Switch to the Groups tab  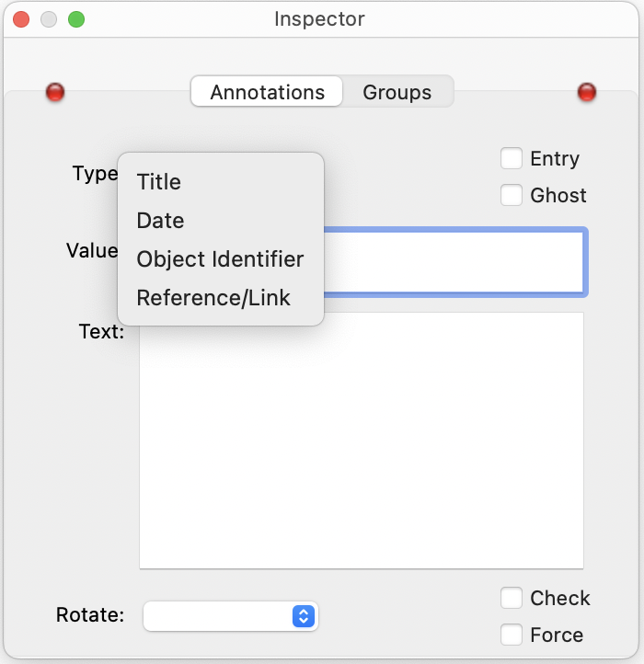(x=397, y=92)
